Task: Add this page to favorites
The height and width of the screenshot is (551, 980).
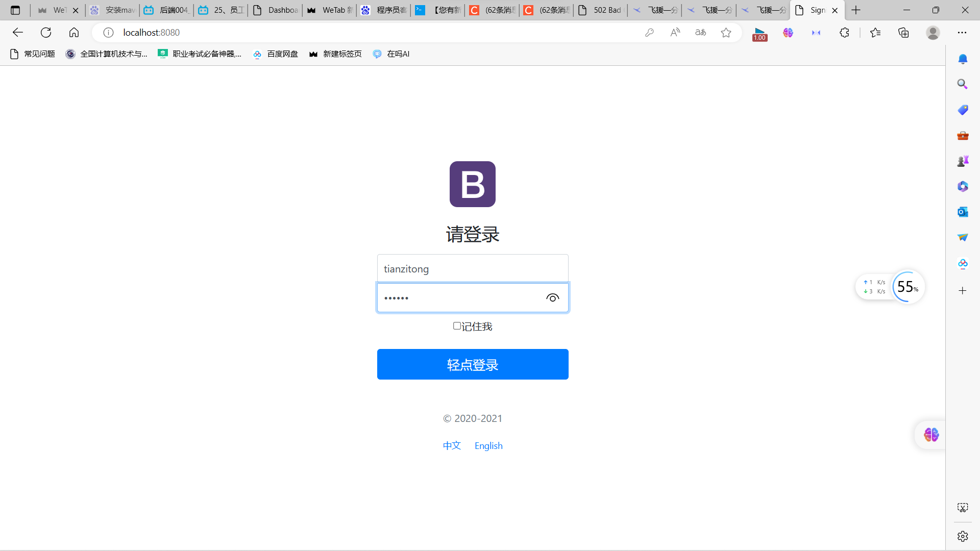Action: [726, 33]
